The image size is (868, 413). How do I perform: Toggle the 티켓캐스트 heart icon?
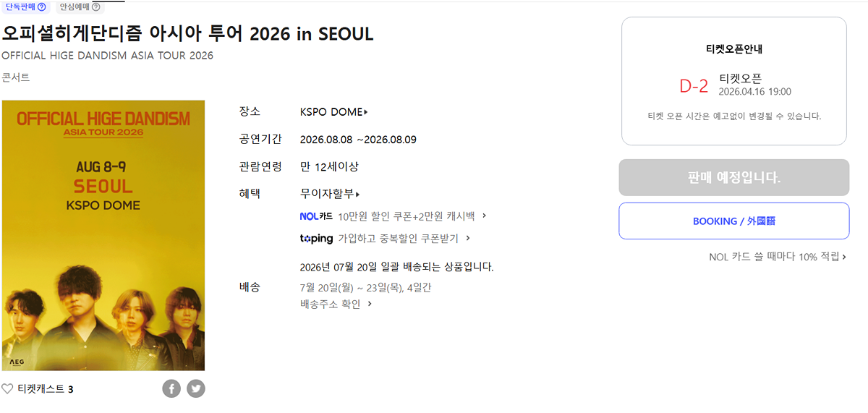click(7, 389)
